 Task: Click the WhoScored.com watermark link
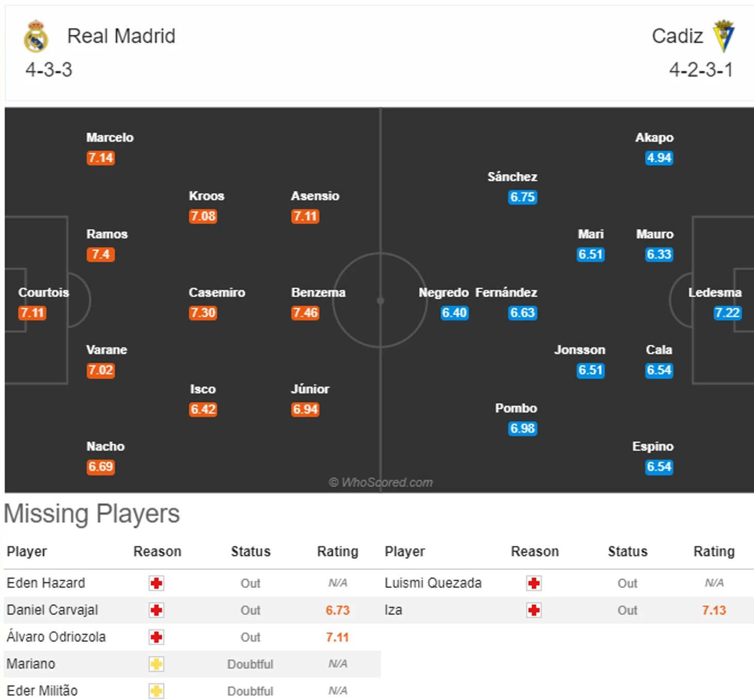381,482
